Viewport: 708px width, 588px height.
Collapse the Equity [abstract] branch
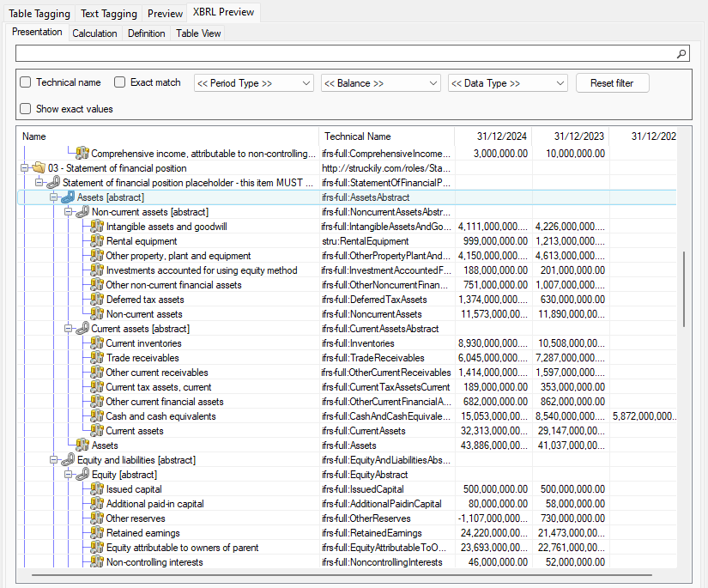click(68, 475)
